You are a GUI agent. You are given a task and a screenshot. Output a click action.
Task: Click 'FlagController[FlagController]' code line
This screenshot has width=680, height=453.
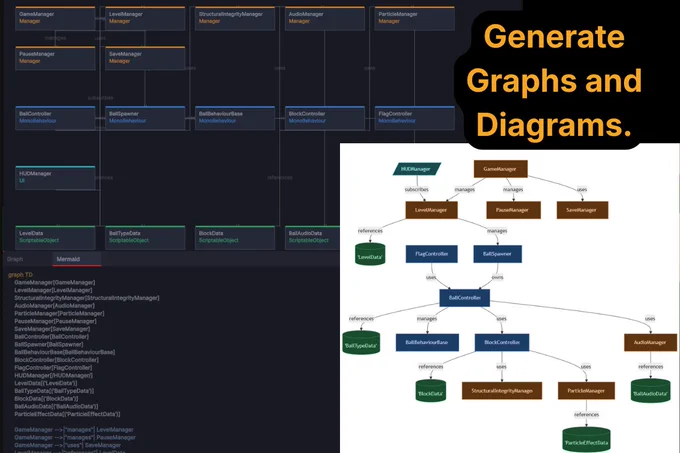click(x=53, y=368)
